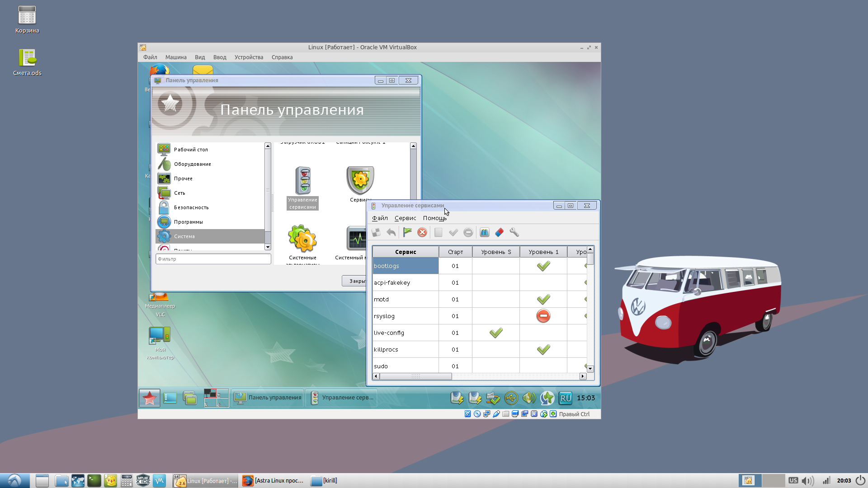This screenshot has width=868, height=488.
Task: Click Уровень 1 column header
Action: click(543, 252)
